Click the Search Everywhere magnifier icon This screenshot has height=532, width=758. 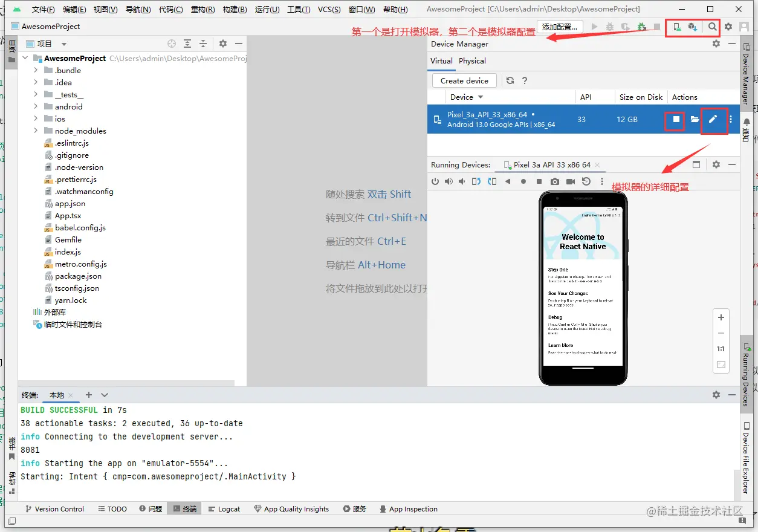pyautogui.click(x=713, y=27)
